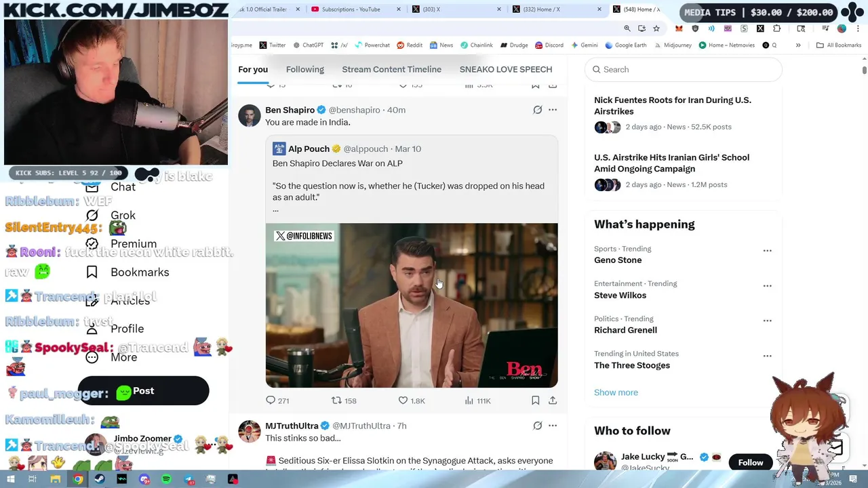Viewport: 868px width, 488px height.
Task: Open the Midjourney bookmark
Action: [x=672, y=45]
